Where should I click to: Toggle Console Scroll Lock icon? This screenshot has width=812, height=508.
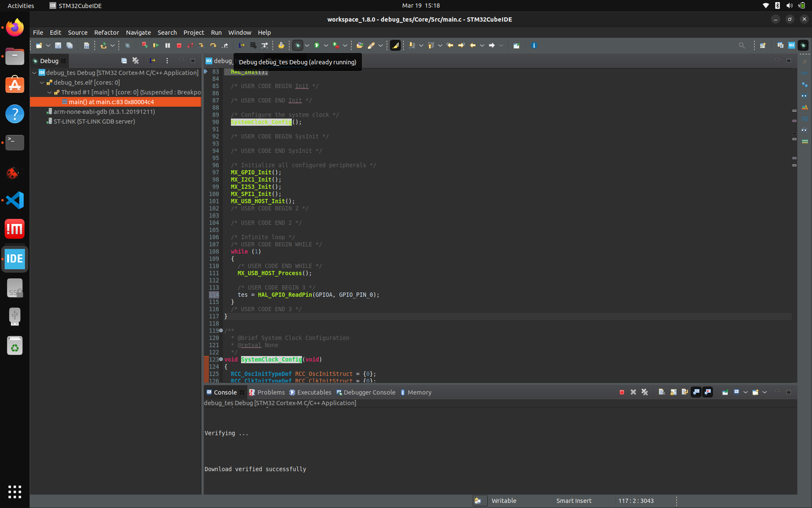point(673,392)
